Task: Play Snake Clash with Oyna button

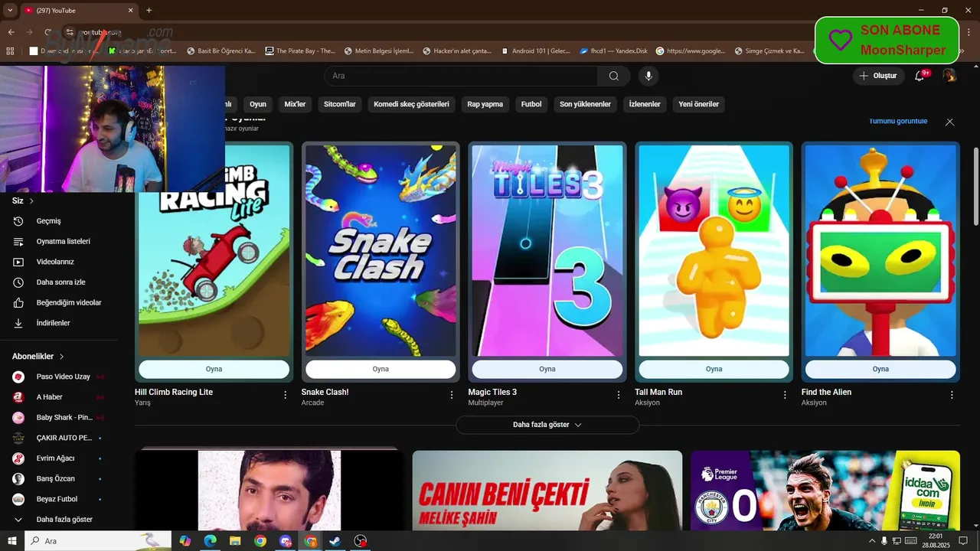Action: coord(381,369)
